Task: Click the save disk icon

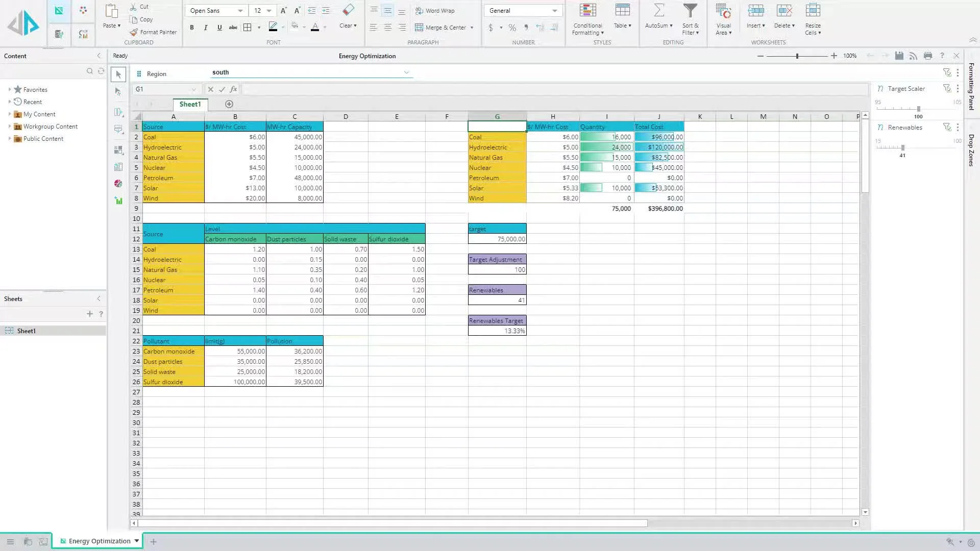Action: (x=899, y=56)
